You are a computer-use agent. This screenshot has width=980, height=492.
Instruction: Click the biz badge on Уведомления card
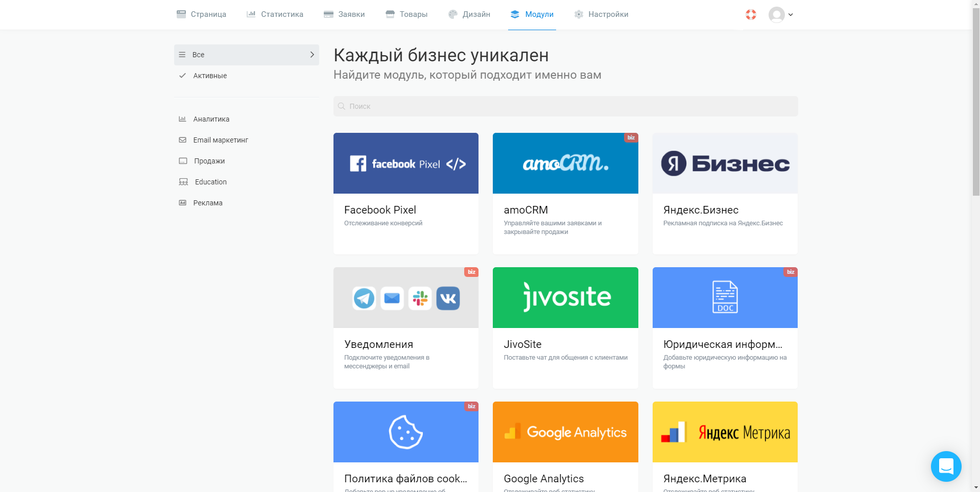pos(471,272)
